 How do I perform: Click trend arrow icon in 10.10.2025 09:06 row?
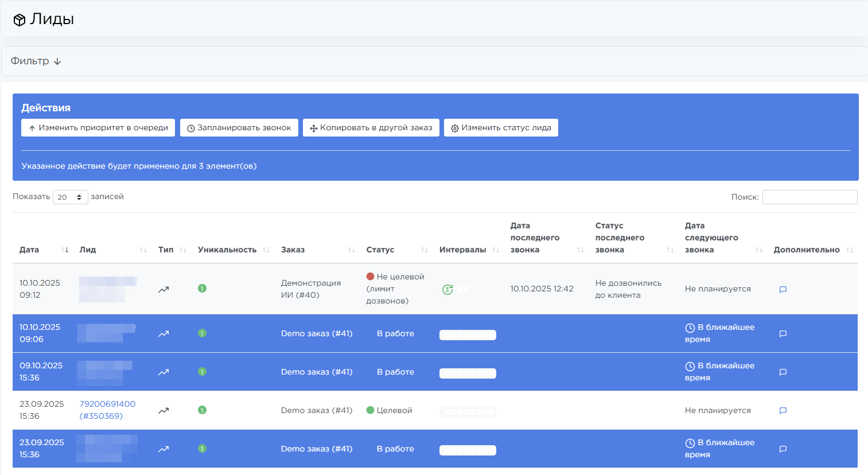click(x=164, y=333)
